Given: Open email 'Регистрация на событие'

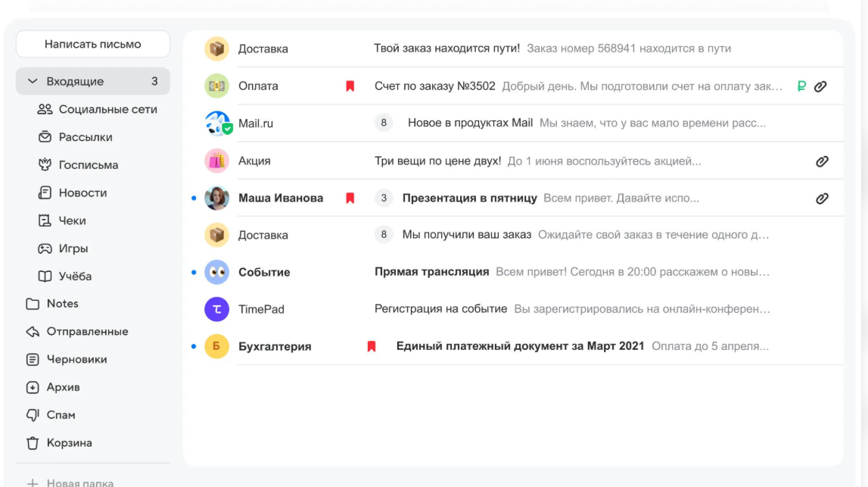Looking at the screenshot, I should coord(440,309).
